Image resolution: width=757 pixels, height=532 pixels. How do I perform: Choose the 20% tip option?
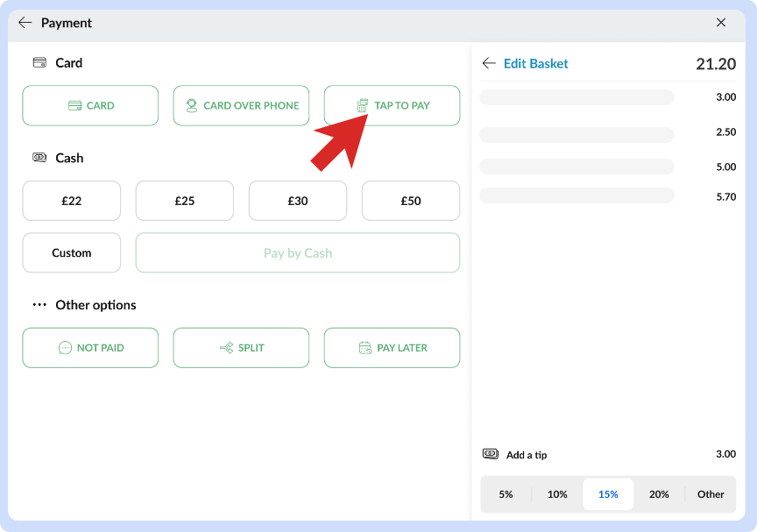(659, 494)
